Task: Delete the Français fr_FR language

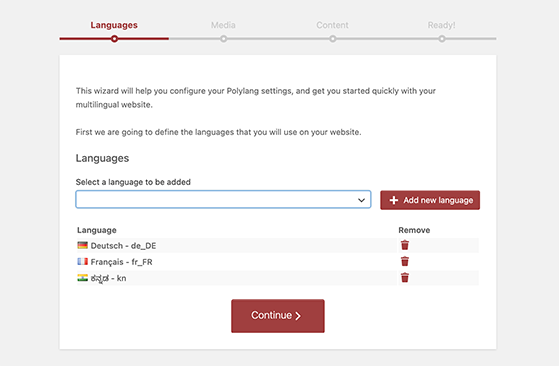Action: pos(405,261)
